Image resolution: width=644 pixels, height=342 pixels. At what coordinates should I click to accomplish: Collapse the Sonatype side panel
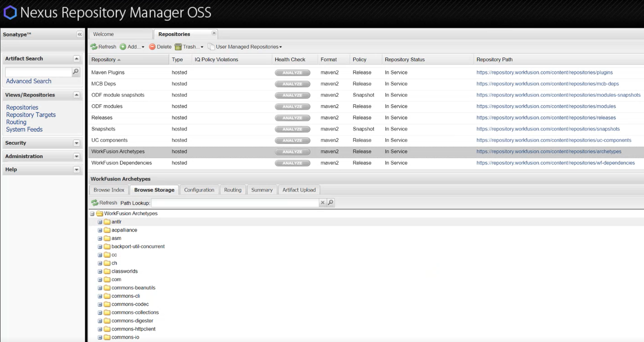(x=80, y=35)
